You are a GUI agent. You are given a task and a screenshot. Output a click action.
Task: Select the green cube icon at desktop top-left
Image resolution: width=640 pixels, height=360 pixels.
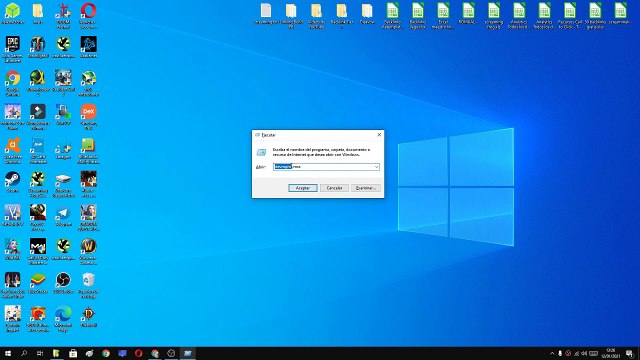pyautogui.click(x=13, y=13)
